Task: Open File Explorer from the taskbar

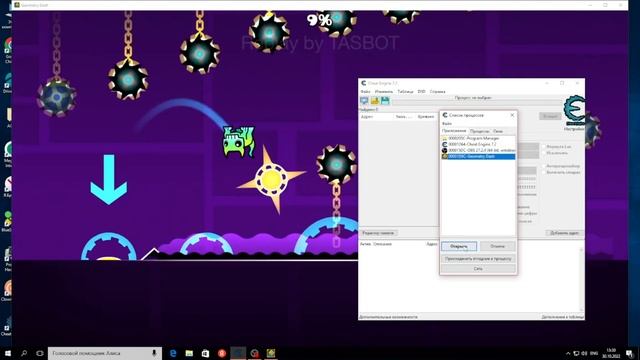Action: 189,353
